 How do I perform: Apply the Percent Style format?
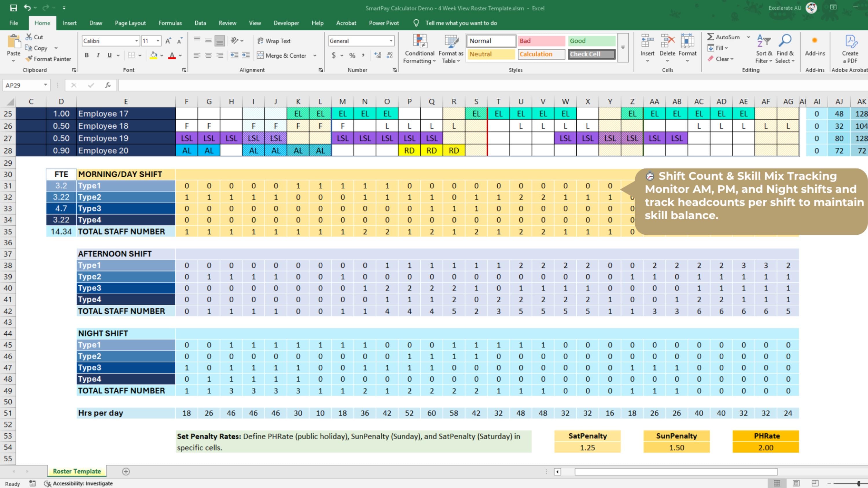click(352, 56)
